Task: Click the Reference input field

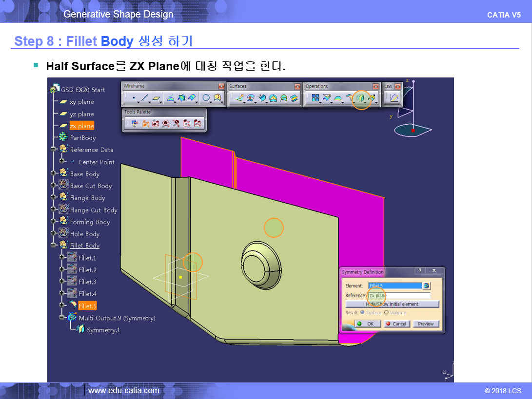Action: [x=399, y=295]
